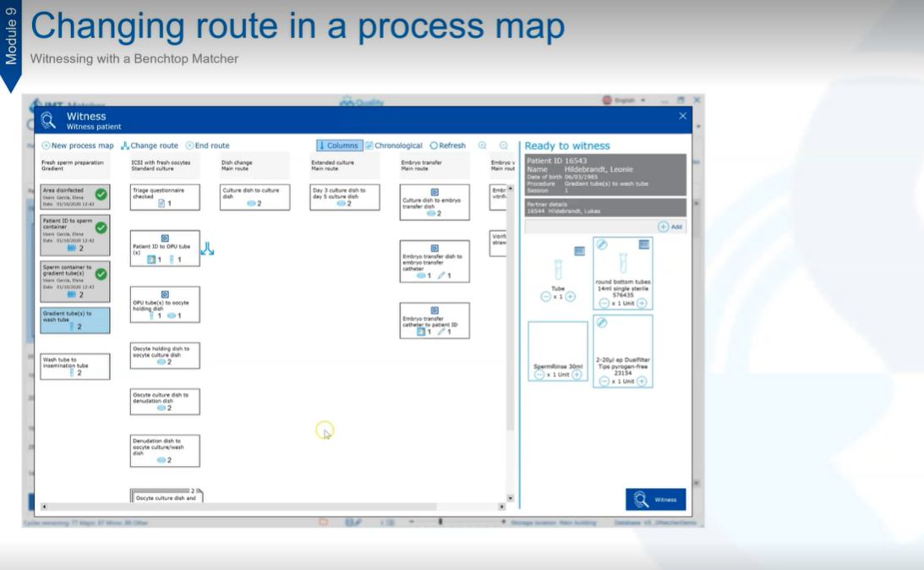Click the route fork icon beside Patient ID to OPU tube
This screenshot has height=570, width=924.
click(207, 249)
